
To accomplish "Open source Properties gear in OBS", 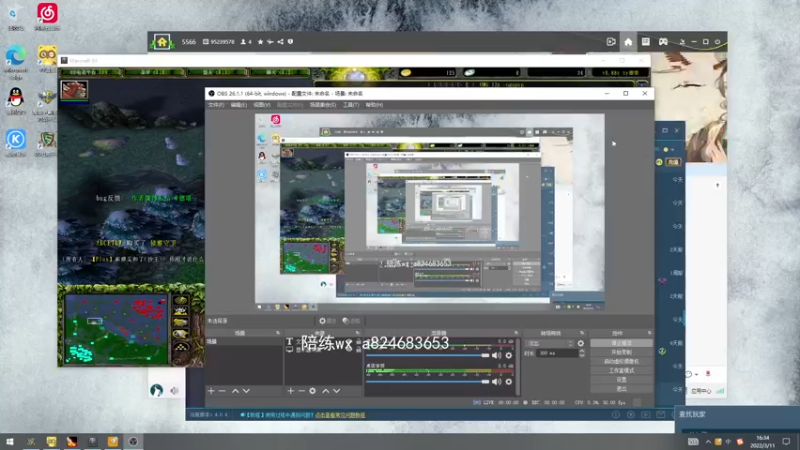I will pyautogui.click(x=327, y=321).
